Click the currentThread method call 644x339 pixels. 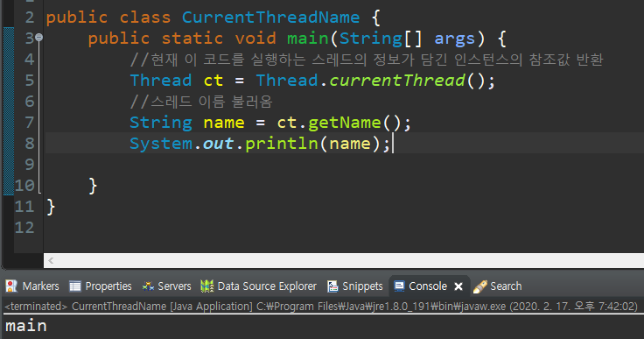point(397,81)
